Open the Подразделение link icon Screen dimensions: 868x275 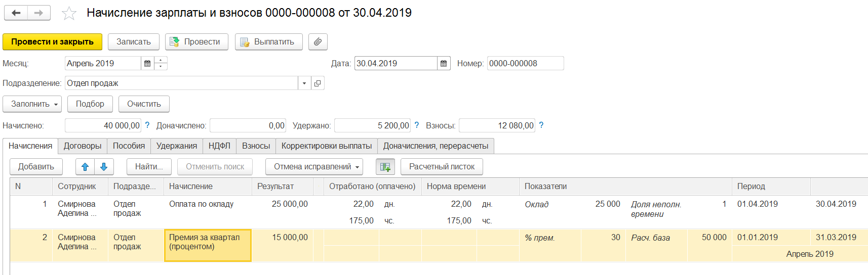318,83
